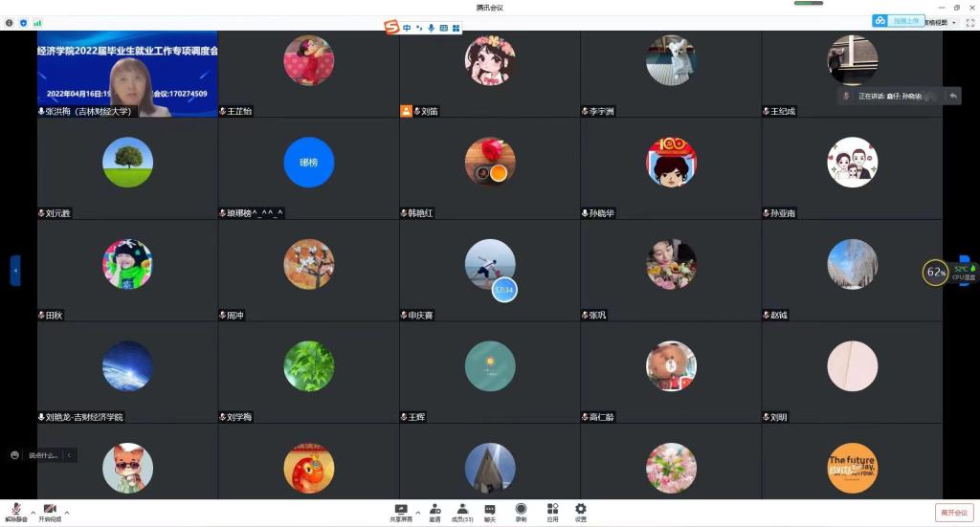The image size is (980, 527).
Task: Open meeting 设置 settings
Action: pos(580,512)
